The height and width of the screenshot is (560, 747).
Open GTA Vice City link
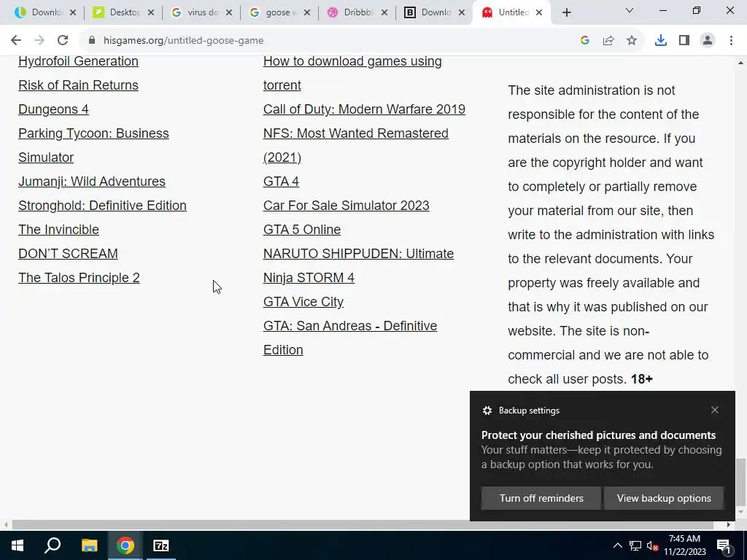tap(303, 302)
